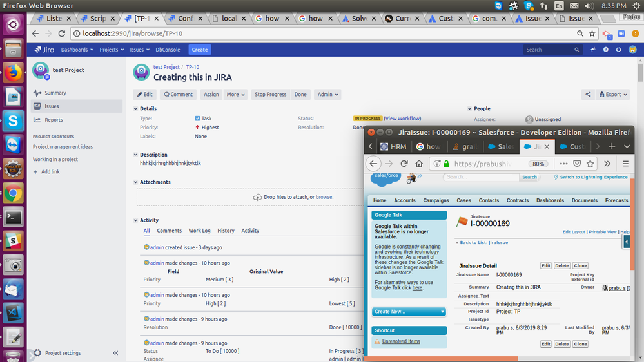Click the Assign button
Viewport: 644px width, 362px height.
211,95
